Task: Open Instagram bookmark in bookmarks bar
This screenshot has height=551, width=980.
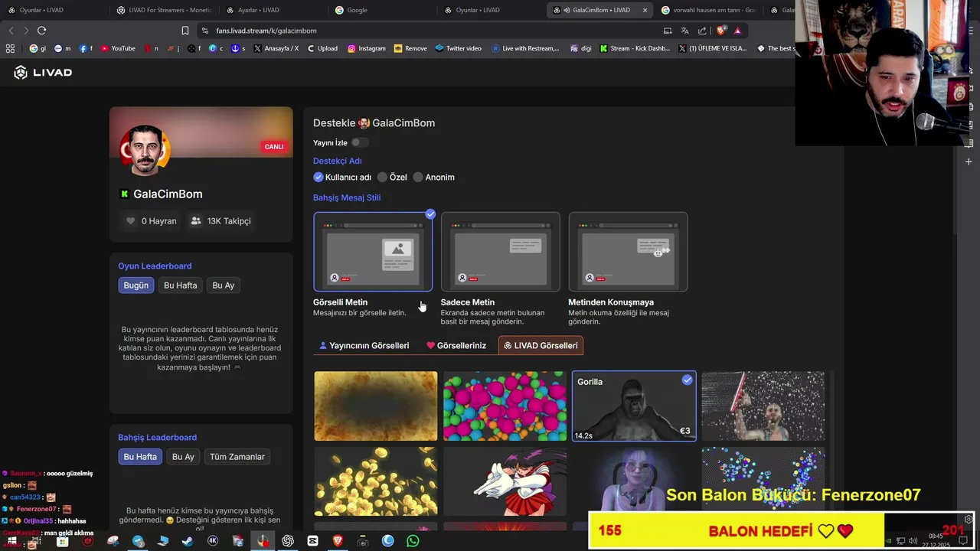Action: click(366, 48)
